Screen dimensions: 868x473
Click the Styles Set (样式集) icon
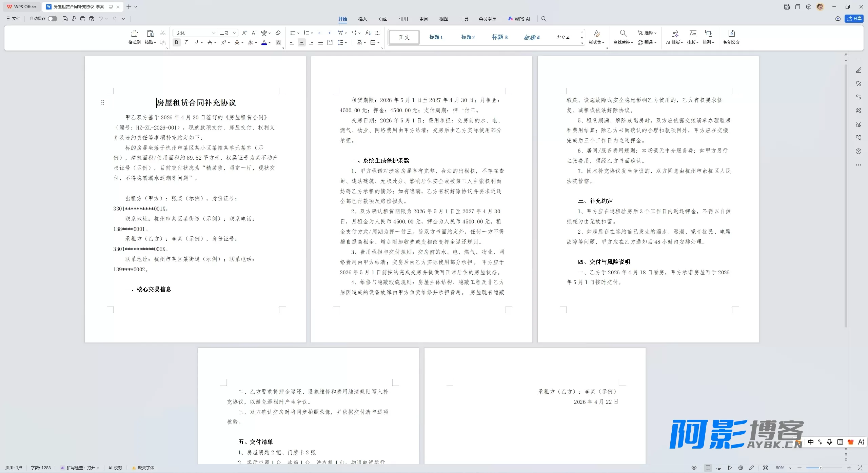[x=597, y=33]
